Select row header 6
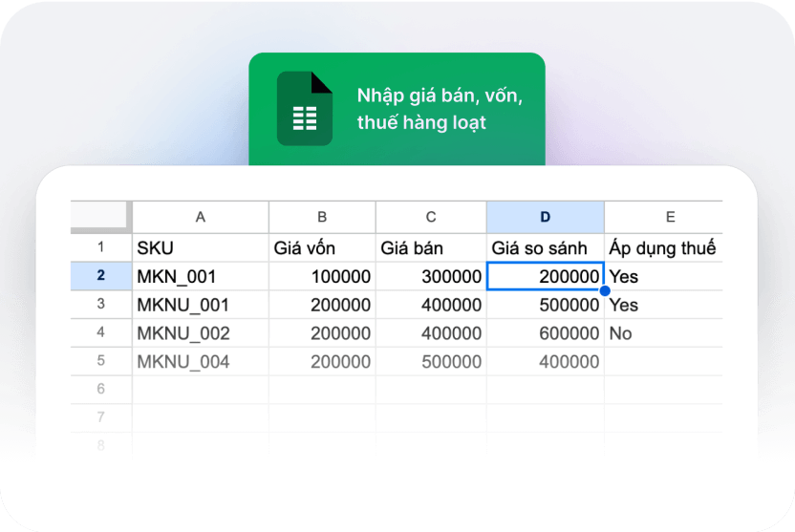This screenshot has width=795, height=532. [101, 389]
